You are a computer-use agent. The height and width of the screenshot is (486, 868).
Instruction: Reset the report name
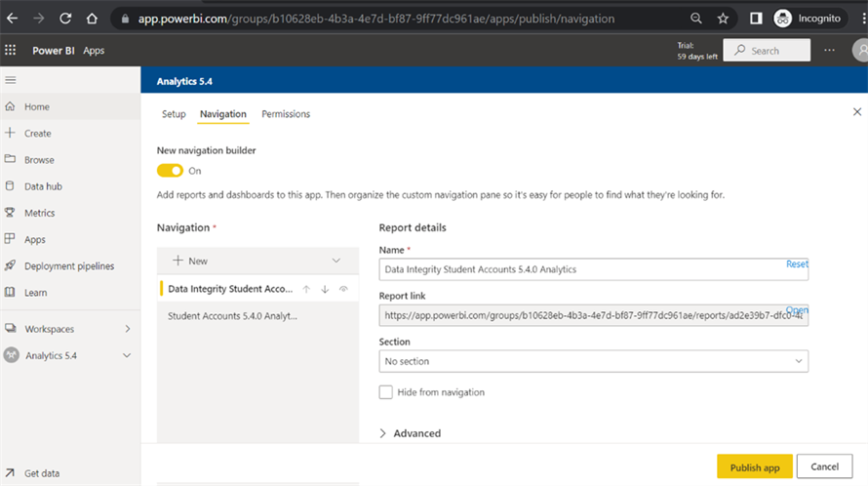pos(797,263)
